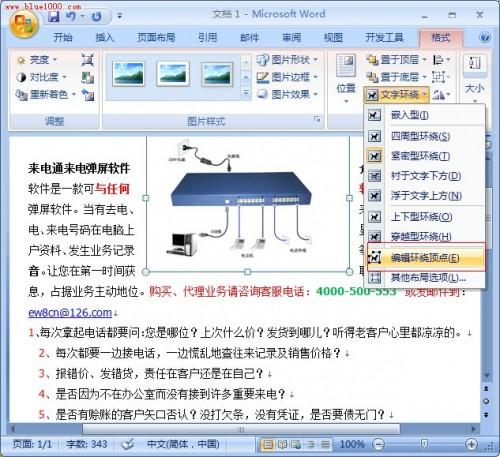Image resolution: width=500 pixels, height=457 pixels.
Task: Save the document via quick access toolbar
Action: click(53, 16)
